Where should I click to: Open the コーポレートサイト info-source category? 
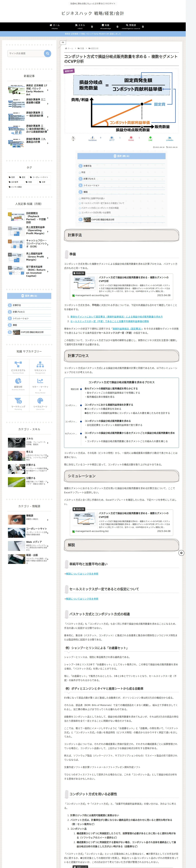tap(29, 532)
